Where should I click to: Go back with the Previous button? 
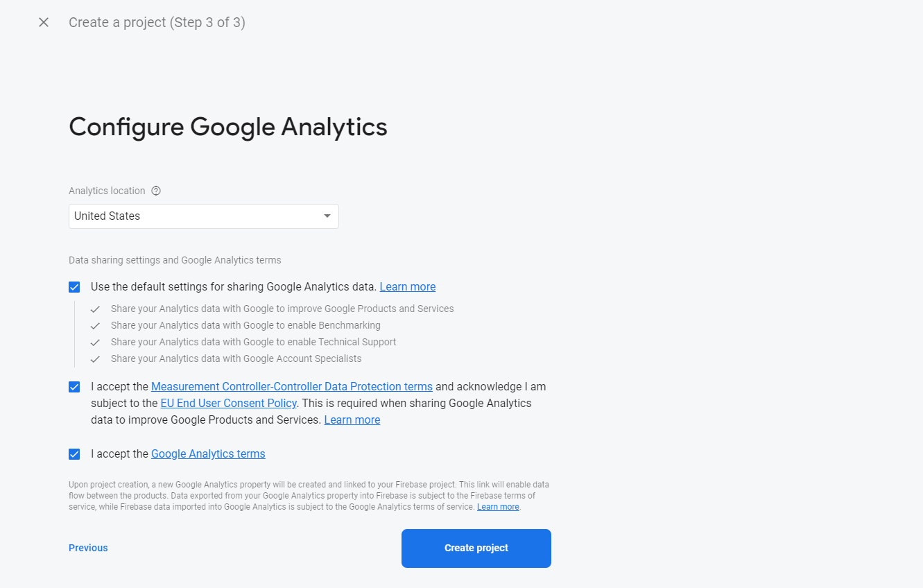click(88, 548)
